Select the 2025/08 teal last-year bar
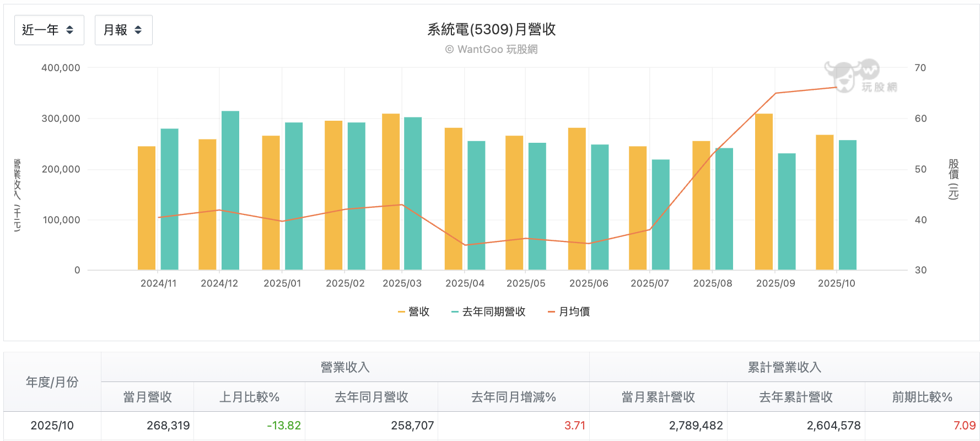 point(724,209)
